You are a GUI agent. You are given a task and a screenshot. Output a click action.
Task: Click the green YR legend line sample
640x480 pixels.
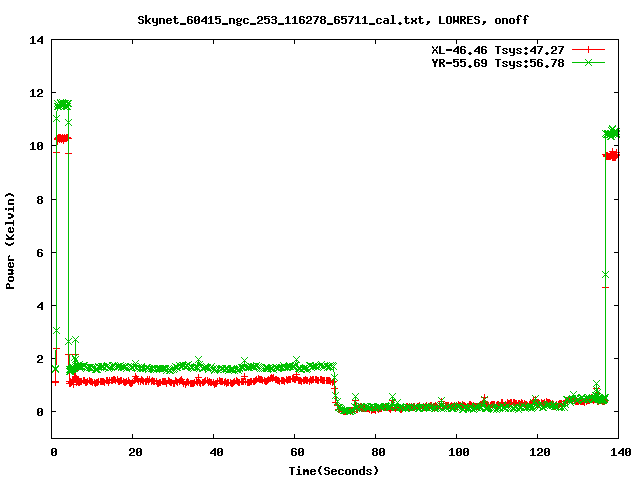pos(588,62)
